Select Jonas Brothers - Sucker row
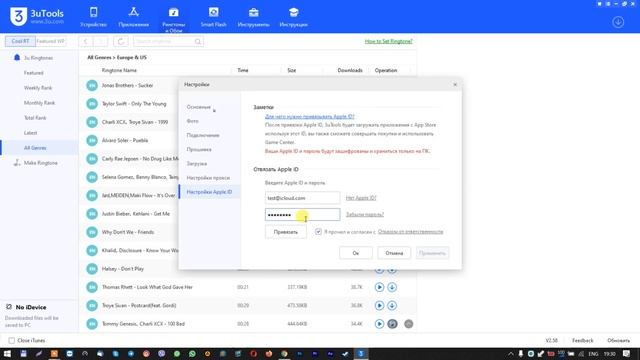The width and height of the screenshot is (640, 360). pyautogui.click(x=127, y=85)
